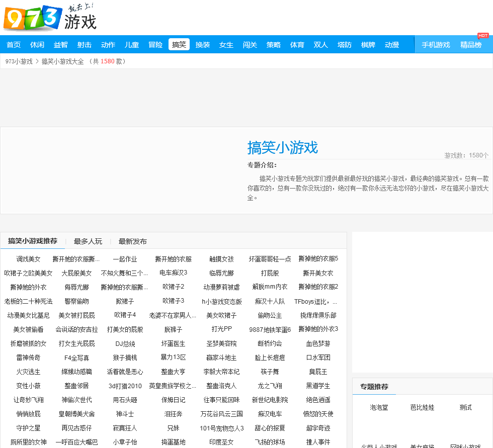
Task: Open the game 超宇奇迹
Action: pos(318,428)
